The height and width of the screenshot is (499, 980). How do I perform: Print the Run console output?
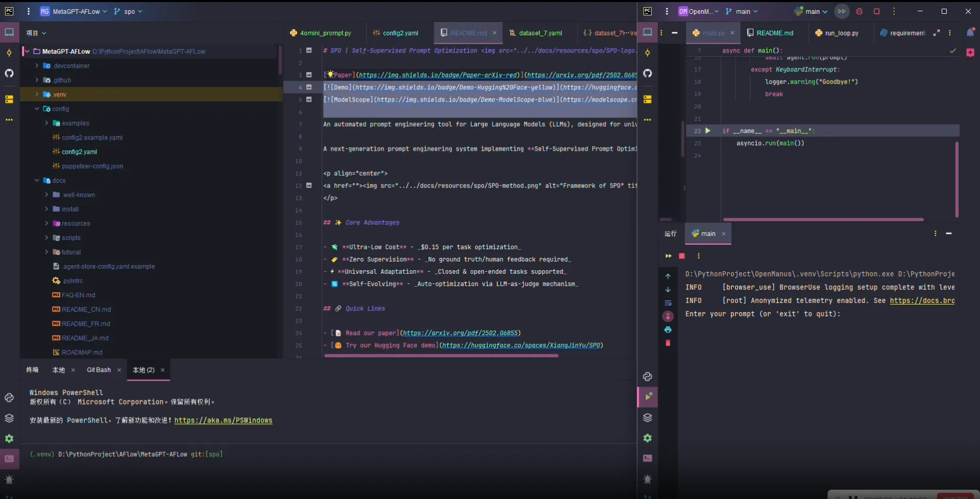click(x=668, y=330)
